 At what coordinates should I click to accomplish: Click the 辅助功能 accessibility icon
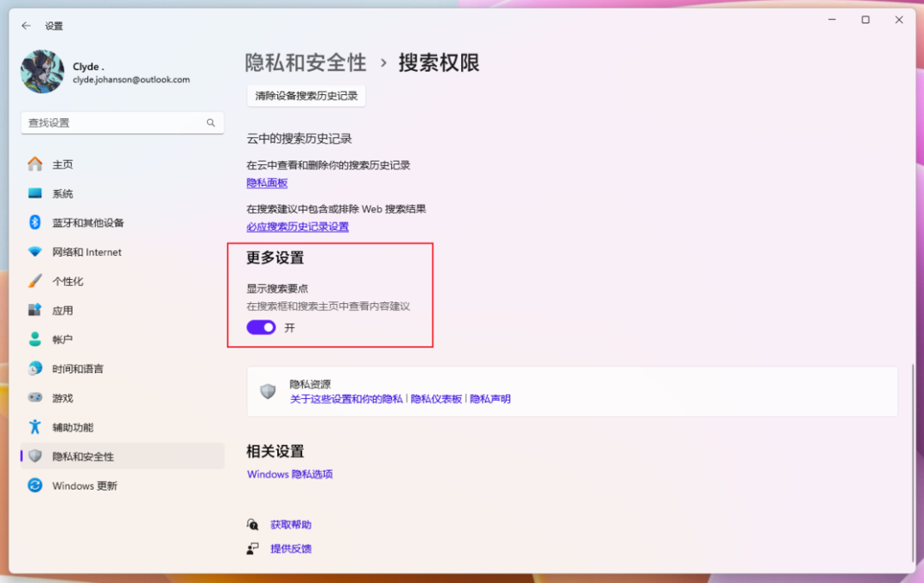point(35,427)
